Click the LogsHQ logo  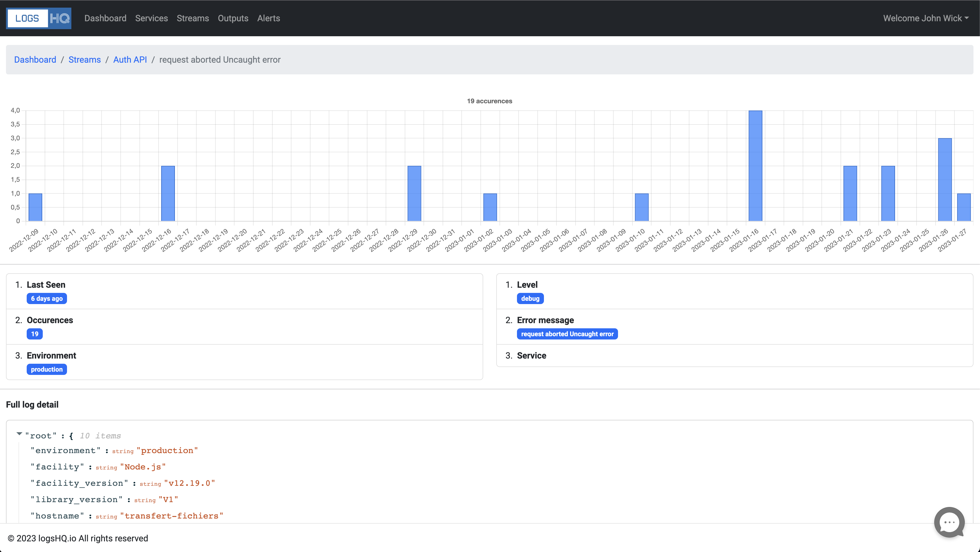click(38, 18)
